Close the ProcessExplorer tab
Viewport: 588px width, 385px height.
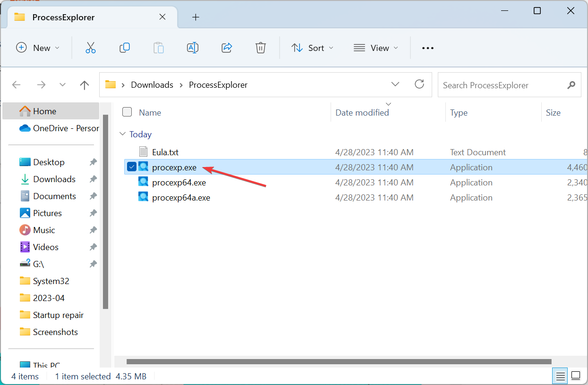pyautogui.click(x=162, y=17)
